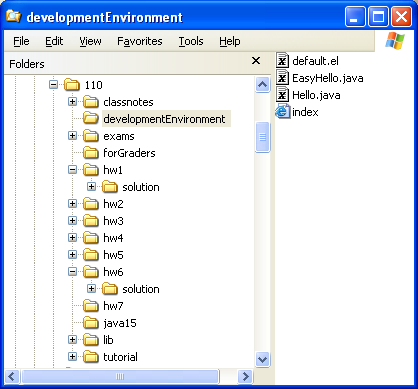Expand the tutorial folder node

72,356
